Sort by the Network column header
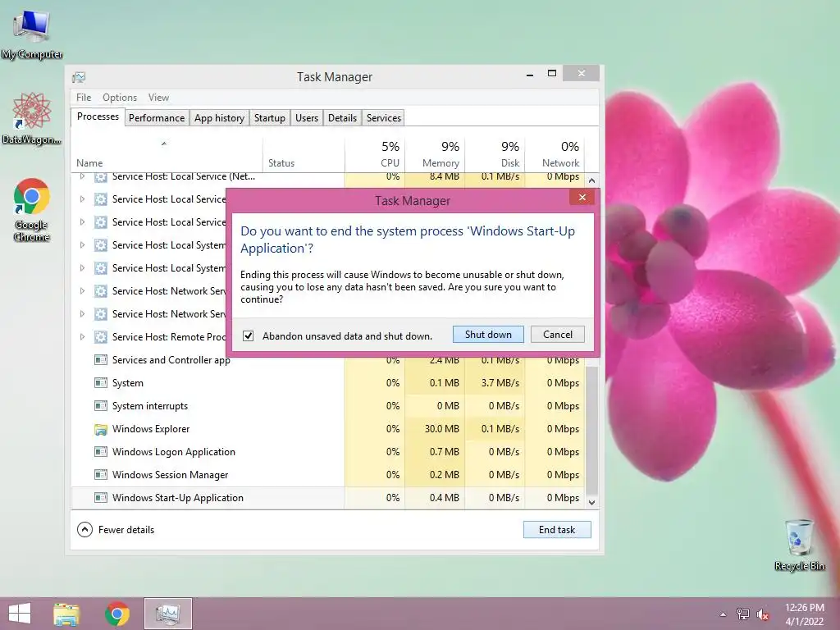This screenshot has width=840, height=630. point(555,155)
